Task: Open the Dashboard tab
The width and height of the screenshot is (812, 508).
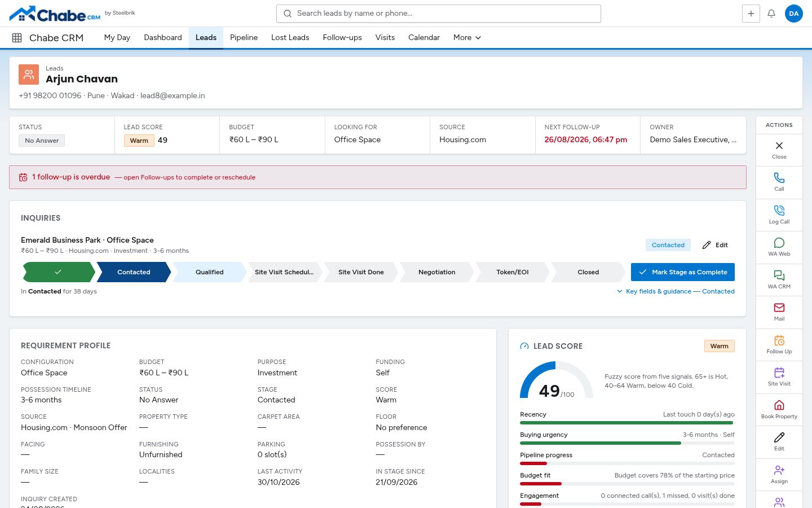Action: click(163, 38)
